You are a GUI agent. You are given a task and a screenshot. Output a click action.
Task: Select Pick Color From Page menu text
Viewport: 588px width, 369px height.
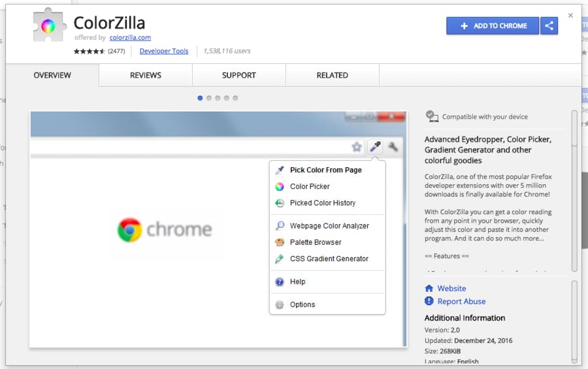(x=326, y=170)
